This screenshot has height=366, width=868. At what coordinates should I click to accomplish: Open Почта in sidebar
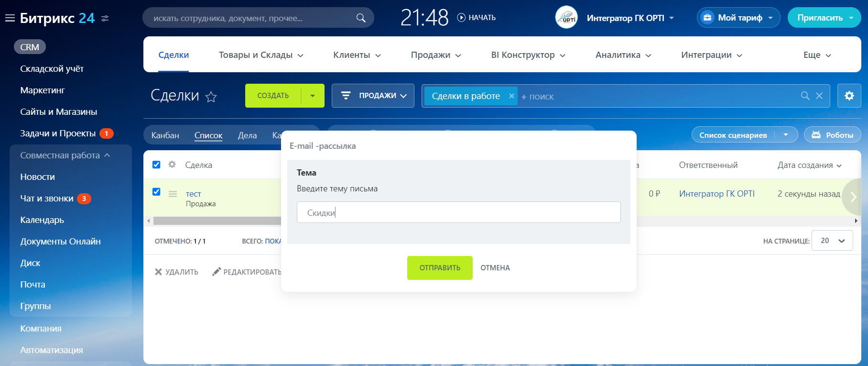33,285
